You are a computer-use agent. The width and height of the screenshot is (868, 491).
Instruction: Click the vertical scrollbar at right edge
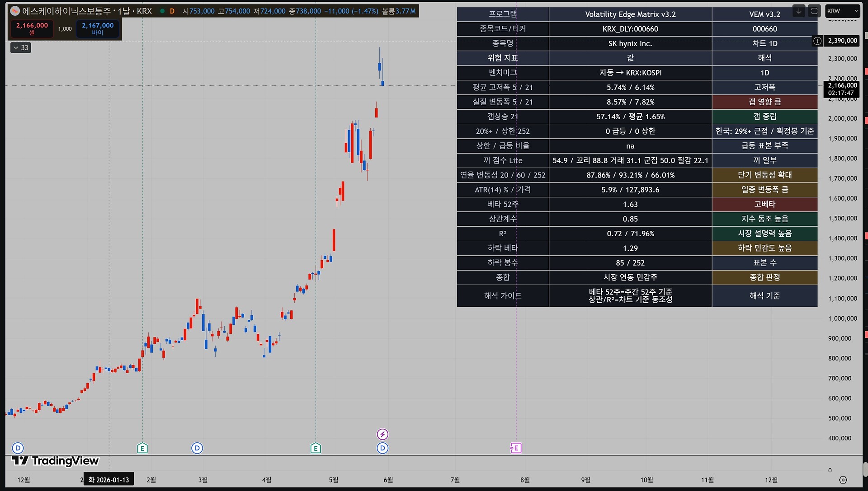tap(865, 469)
